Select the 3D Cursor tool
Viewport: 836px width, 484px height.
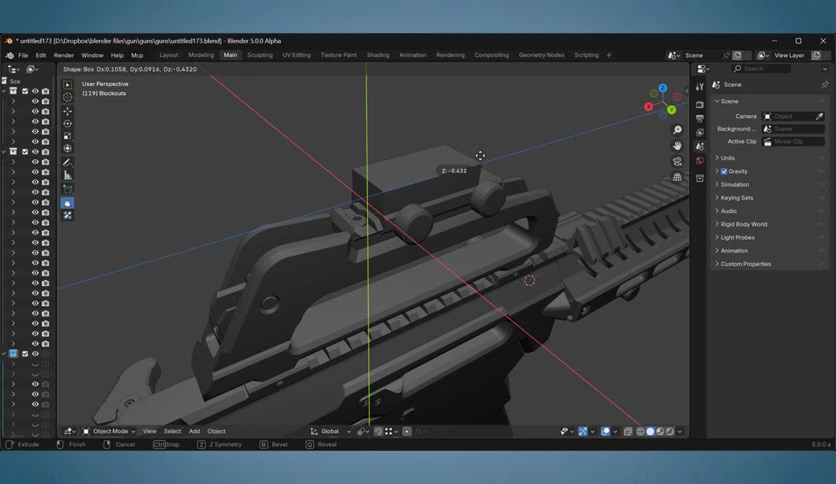pyautogui.click(x=68, y=97)
